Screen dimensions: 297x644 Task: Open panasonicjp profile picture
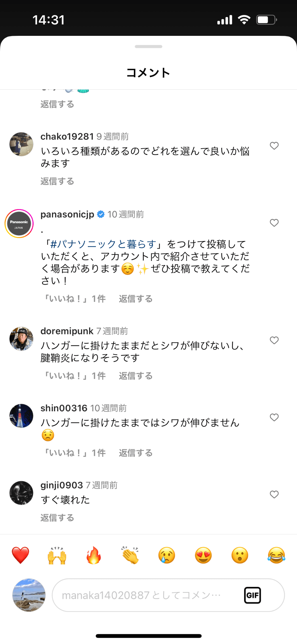click(19, 224)
